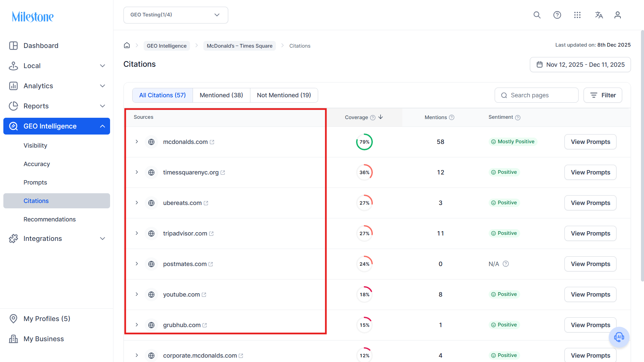Go to Accuracy under GEO Intelligence

37,164
